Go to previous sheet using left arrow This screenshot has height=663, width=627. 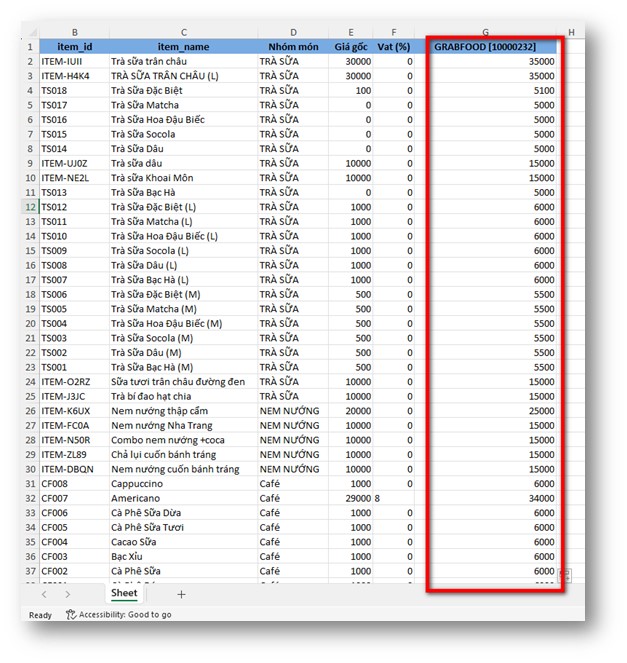tap(44, 594)
